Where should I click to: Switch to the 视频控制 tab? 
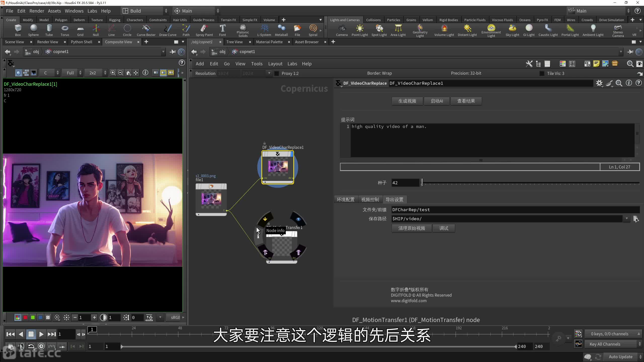coord(370,199)
